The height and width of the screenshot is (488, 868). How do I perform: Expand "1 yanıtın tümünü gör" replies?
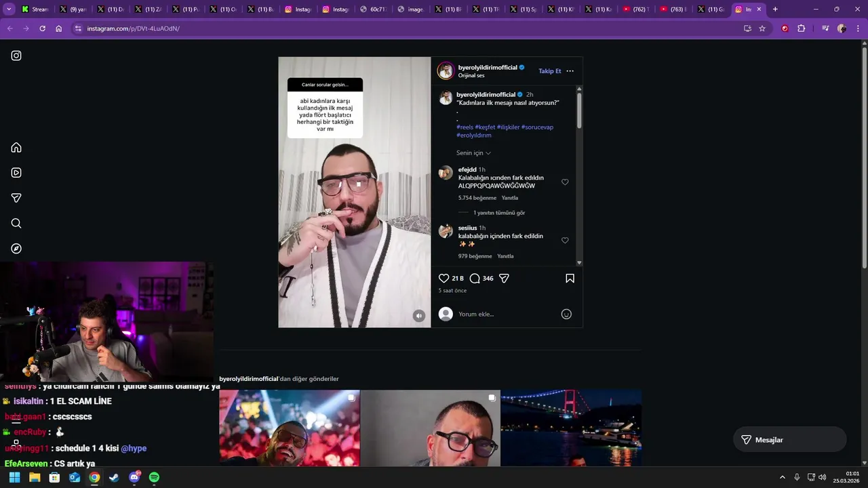click(499, 213)
